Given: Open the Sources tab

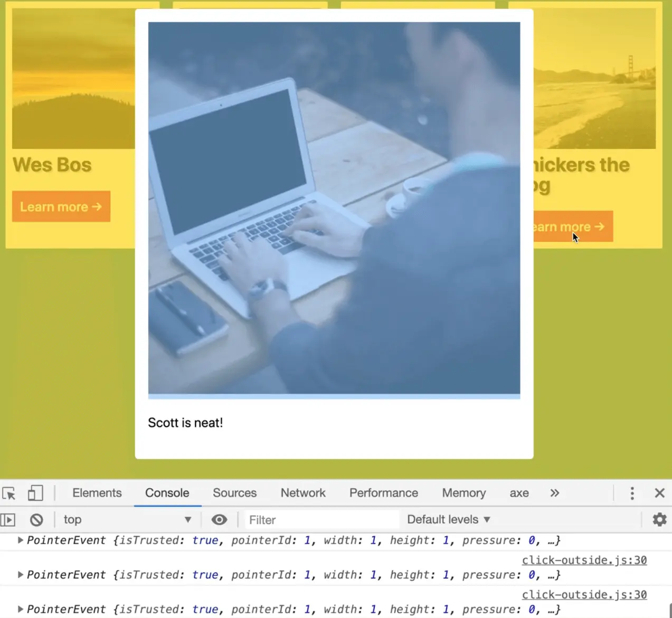Looking at the screenshot, I should click(x=234, y=493).
